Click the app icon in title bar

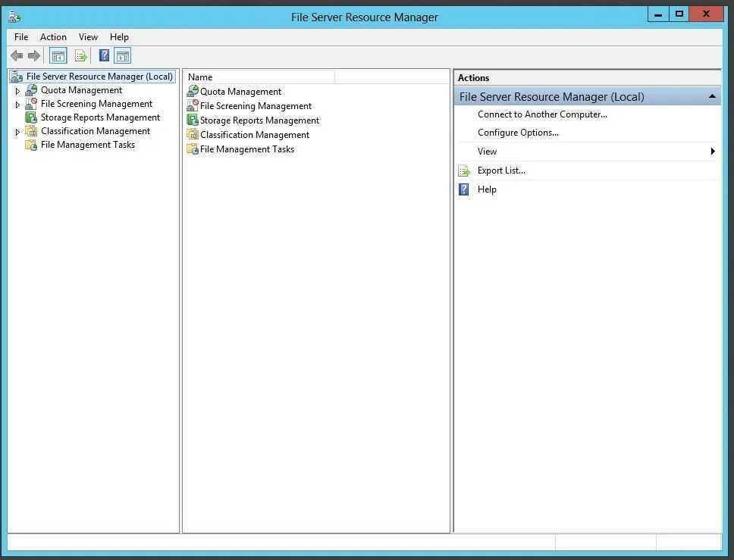[x=14, y=17]
